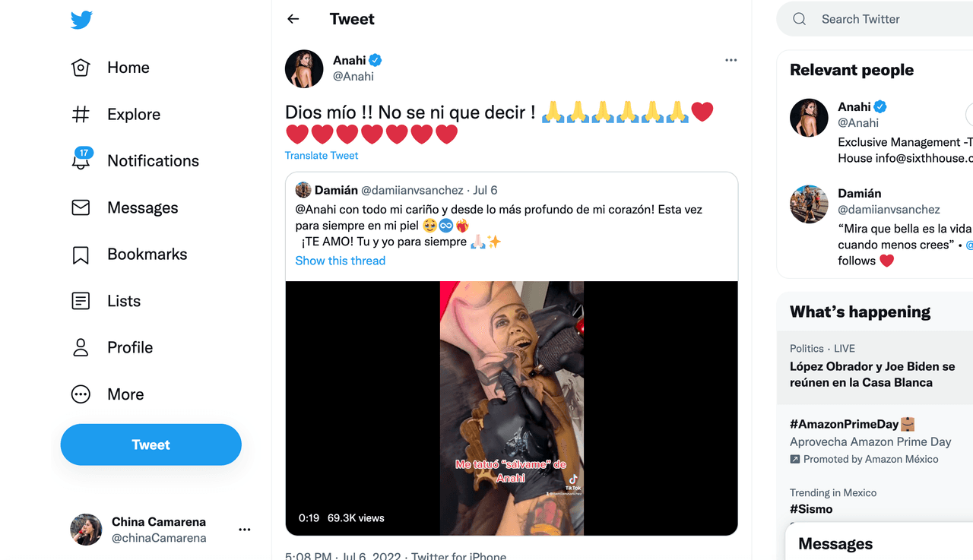Viewport: 973px width, 560px height.
Task: Click the Explore hashtag icon
Action: pyautogui.click(x=81, y=114)
